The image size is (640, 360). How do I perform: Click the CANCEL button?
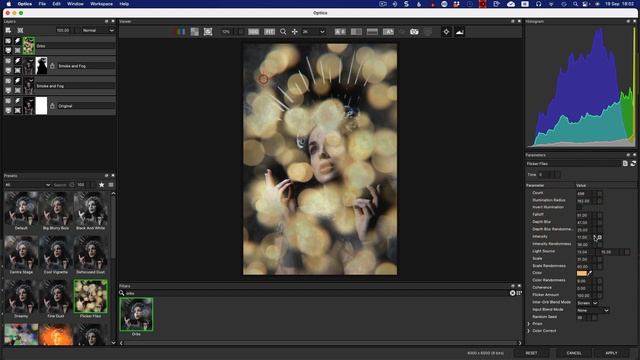[574, 353]
